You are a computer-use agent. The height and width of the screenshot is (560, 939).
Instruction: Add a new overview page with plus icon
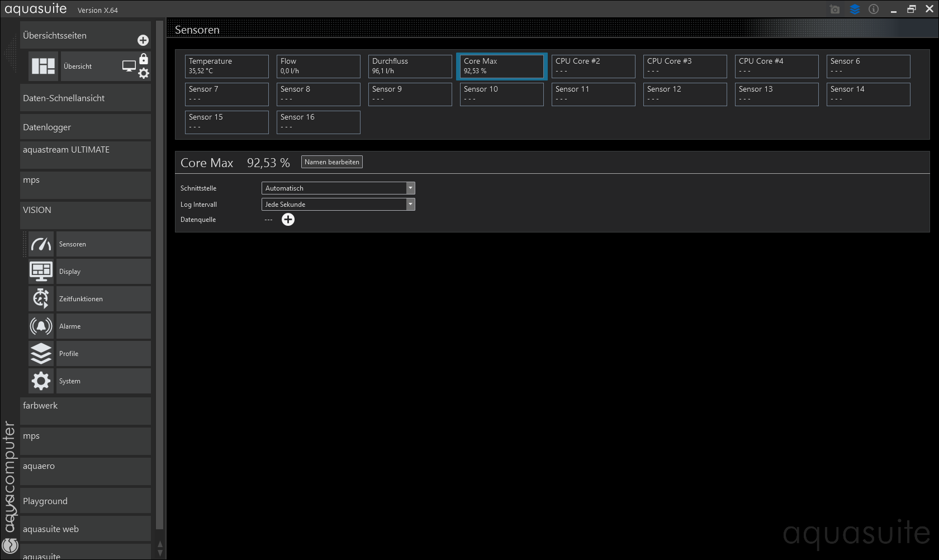[x=143, y=40]
